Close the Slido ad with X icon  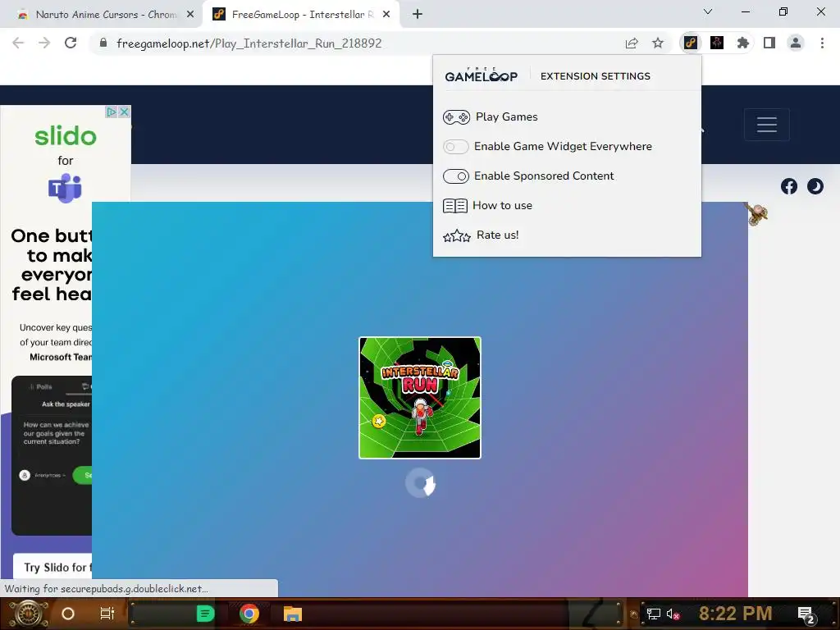tap(125, 112)
